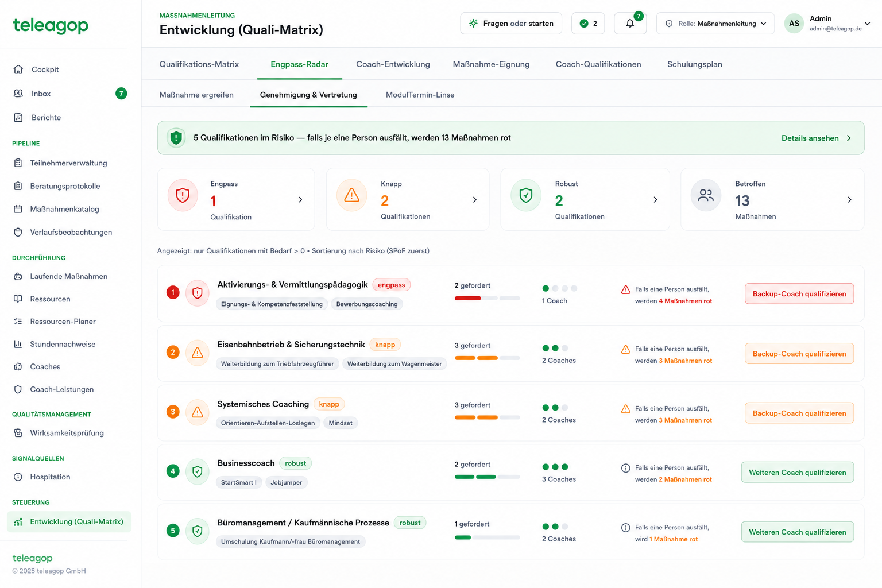882x588 pixels.
Task: Open the Inbox sidebar icon
Action: 18,94
